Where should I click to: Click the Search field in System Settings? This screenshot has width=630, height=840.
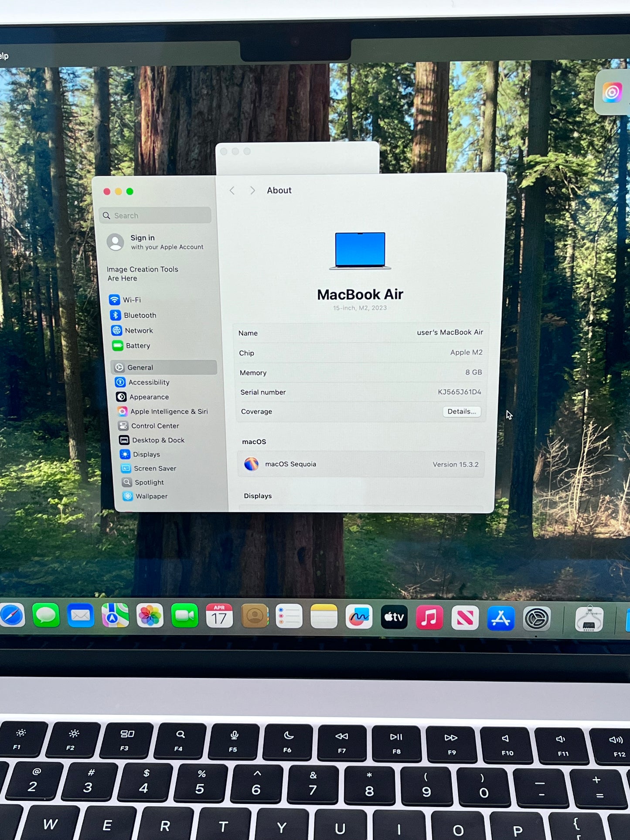pyautogui.click(x=155, y=216)
